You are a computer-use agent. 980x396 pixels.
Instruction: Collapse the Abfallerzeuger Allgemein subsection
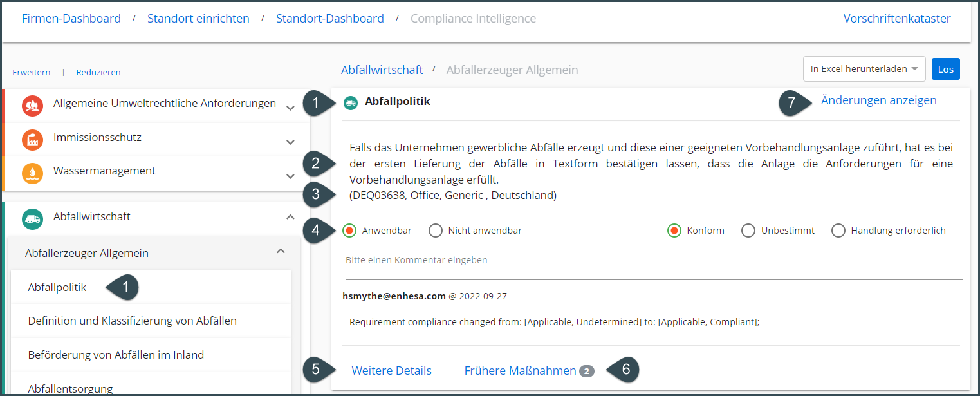(280, 251)
